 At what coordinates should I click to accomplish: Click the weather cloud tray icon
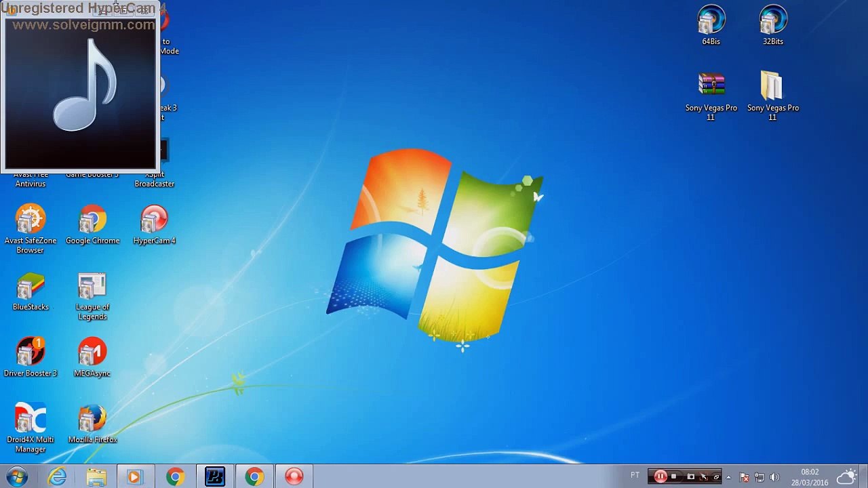pyautogui.click(x=848, y=476)
